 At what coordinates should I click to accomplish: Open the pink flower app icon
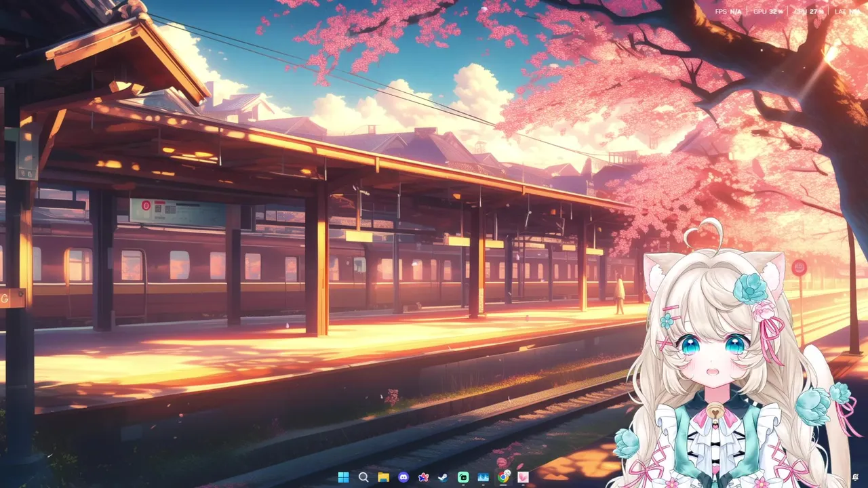pyautogui.click(x=524, y=477)
